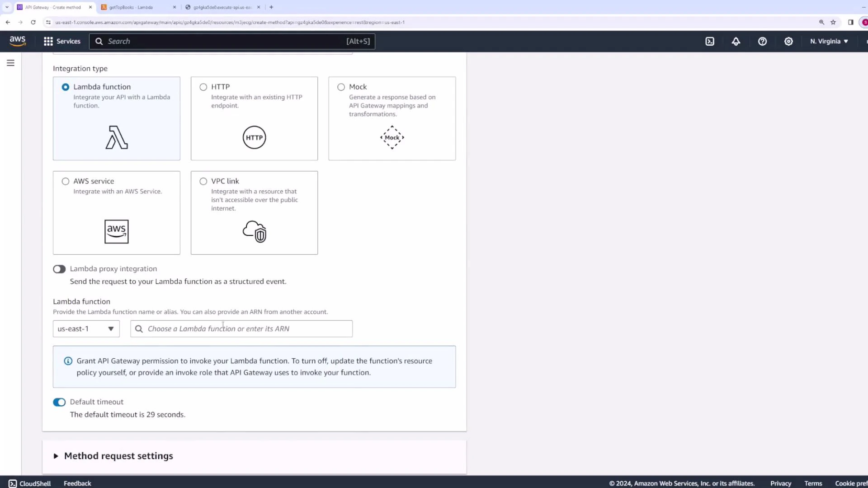This screenshot has height=488, width=868.
Task: Open Help via the question mark icon
Action: (x=763, y=41)
